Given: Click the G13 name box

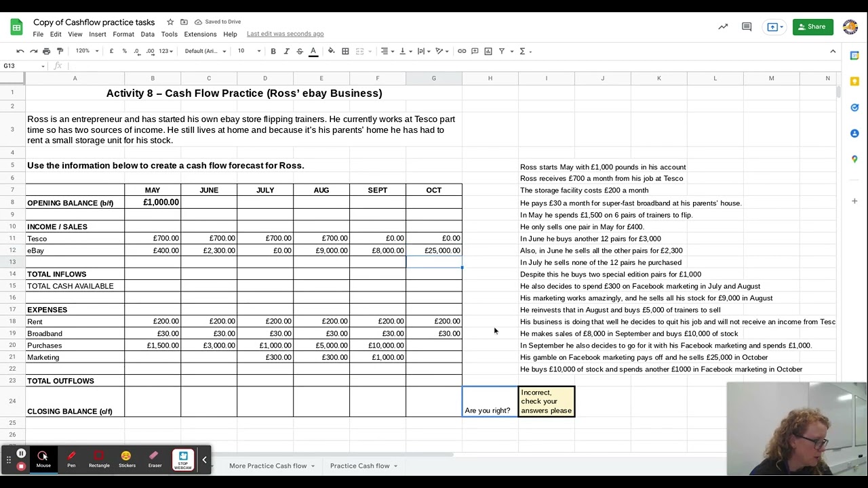Looking at the screenshot, I should pyautogui.click(x=24, y=66).
